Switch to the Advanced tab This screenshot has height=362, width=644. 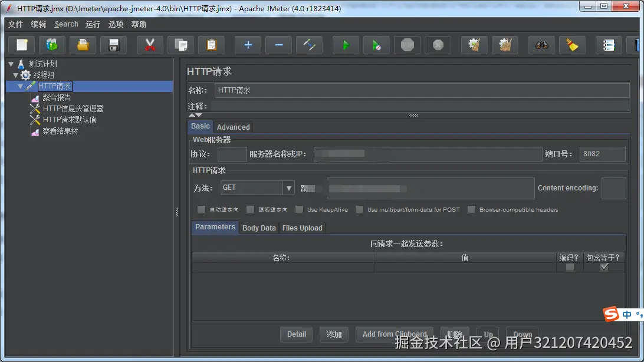click(234, 127)
